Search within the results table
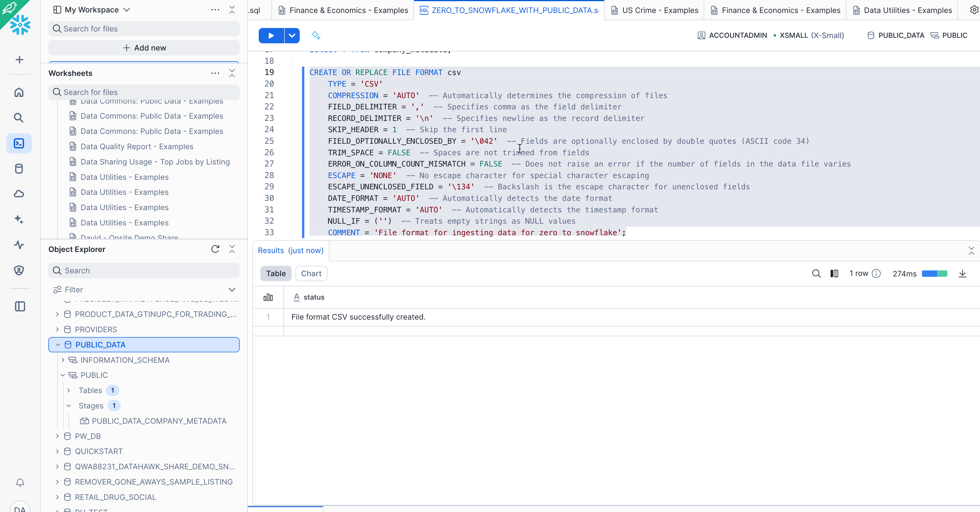 tap(816, 274)
